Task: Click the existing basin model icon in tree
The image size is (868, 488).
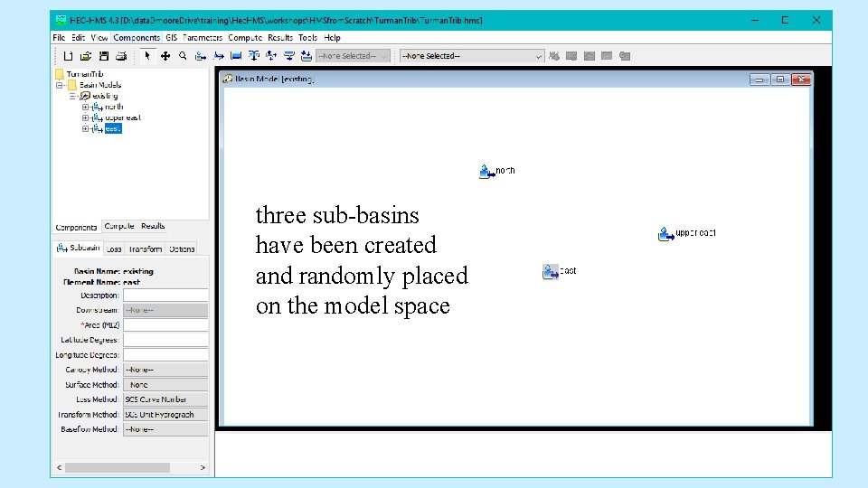Action: pos(85,96)
